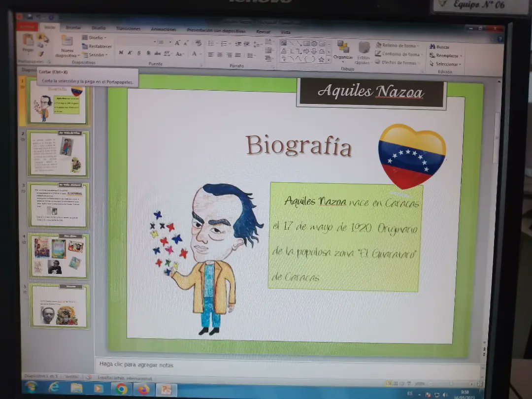This screenshot has width=532, height=399.
Task: Toggle underline S formatting
Action: (x=139, y=53)
